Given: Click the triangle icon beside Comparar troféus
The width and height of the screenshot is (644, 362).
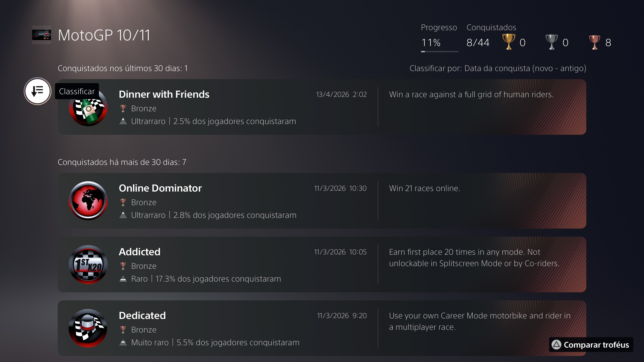Looking at the screenshot, I should coord(556,345).
